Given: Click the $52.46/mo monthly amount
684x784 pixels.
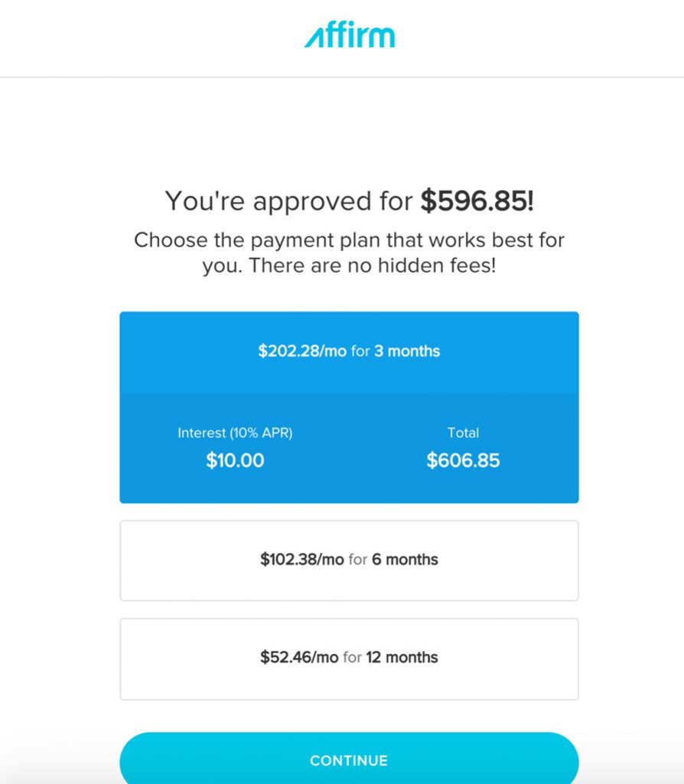Looking at the screenshot, I should [x=299, y=658].
